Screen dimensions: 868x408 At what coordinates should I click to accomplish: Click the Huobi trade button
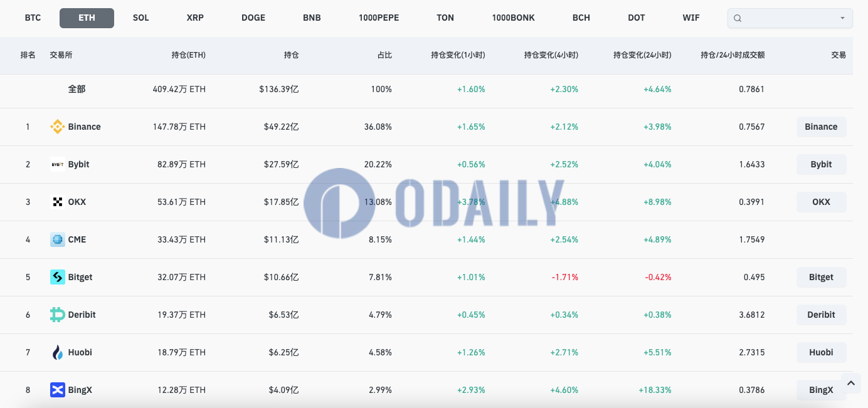(821, 352)
